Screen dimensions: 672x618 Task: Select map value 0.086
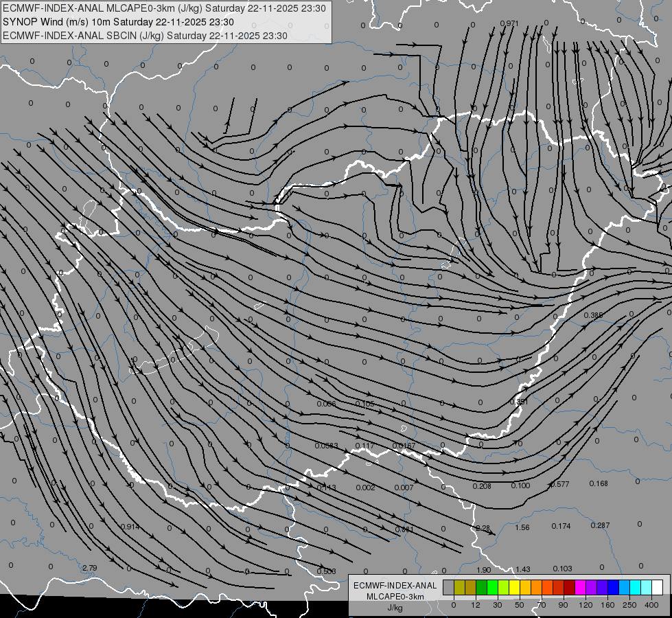pyautogui.click(x=327, y=404)
